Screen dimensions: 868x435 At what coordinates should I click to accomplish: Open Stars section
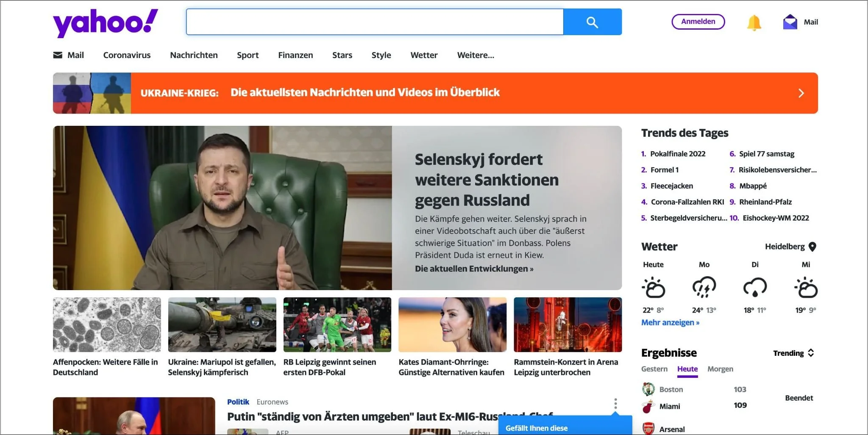click(342, 55)
